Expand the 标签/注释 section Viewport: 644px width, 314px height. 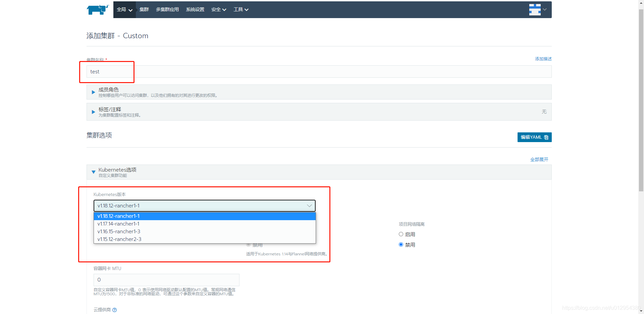point(319,112)
